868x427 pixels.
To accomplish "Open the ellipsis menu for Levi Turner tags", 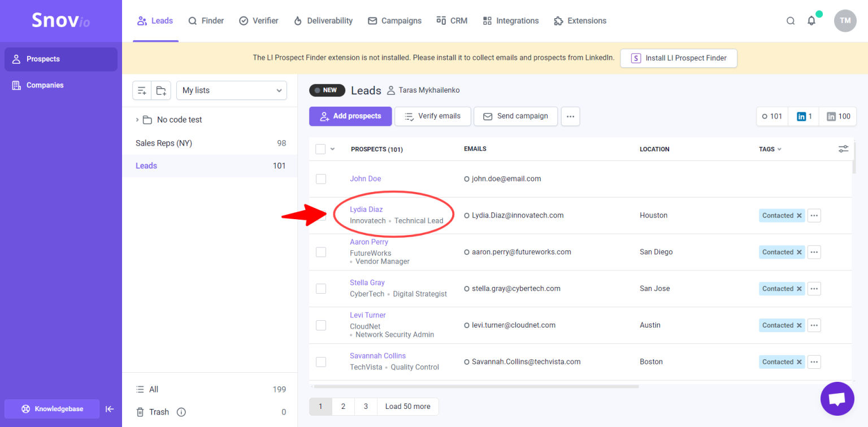I will pyautogui.click(x=814, y=325).
